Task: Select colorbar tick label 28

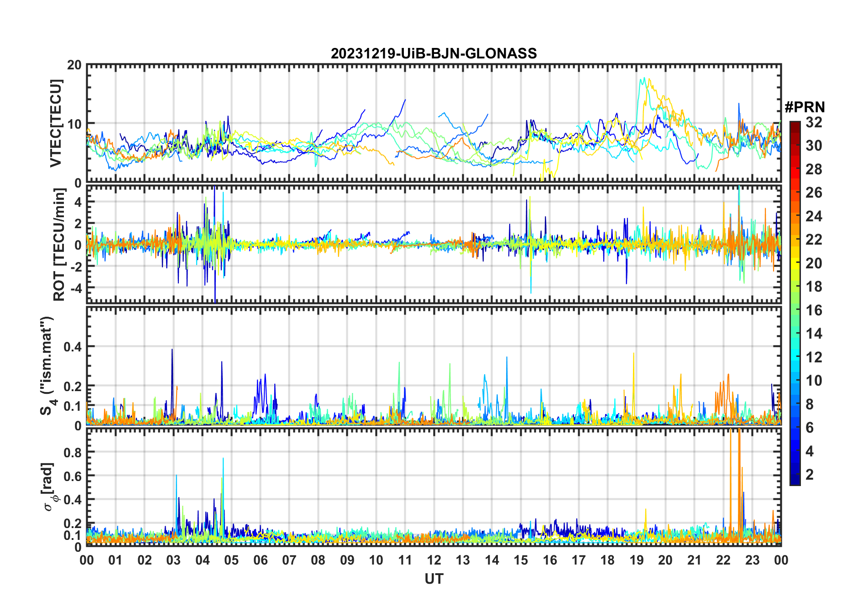Action: click(x=814, y=169)
